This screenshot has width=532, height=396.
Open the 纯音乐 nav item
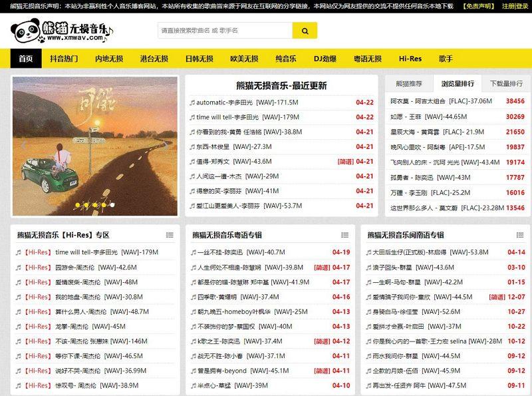coord(286,59)
